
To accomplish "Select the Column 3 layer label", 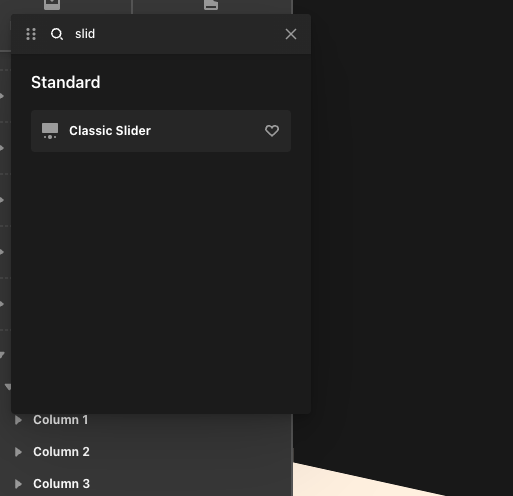I will 61,484.
